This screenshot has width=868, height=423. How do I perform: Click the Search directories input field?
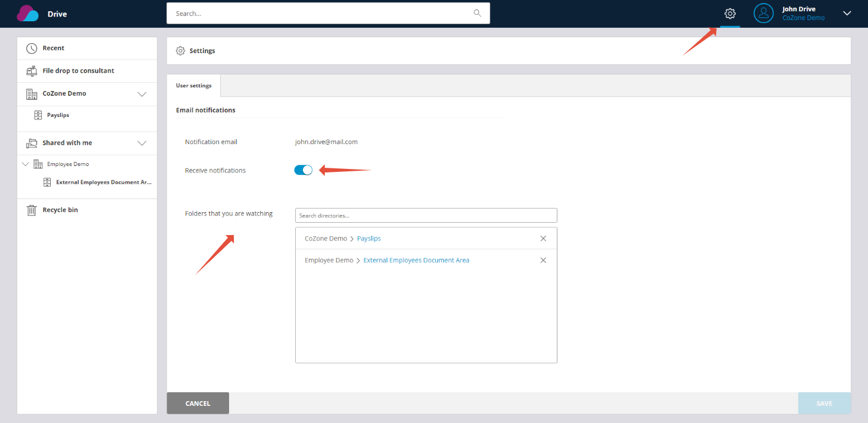coord(426,215)
